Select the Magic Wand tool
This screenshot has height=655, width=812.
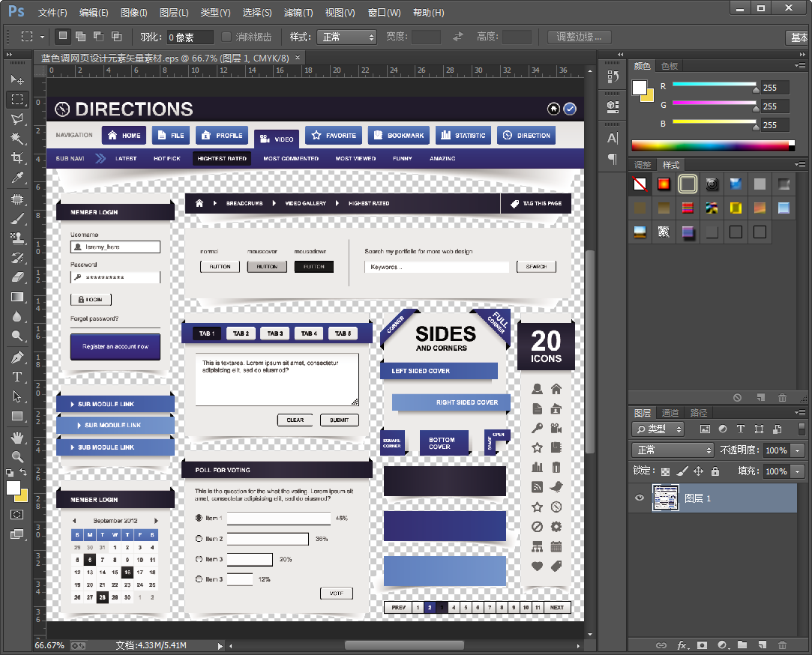tap(17, 139)
